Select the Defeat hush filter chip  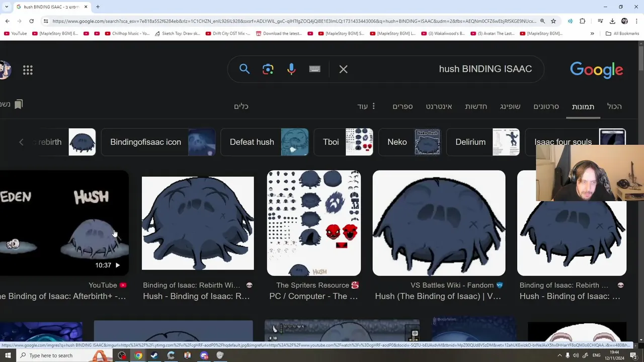coord(265,142)
